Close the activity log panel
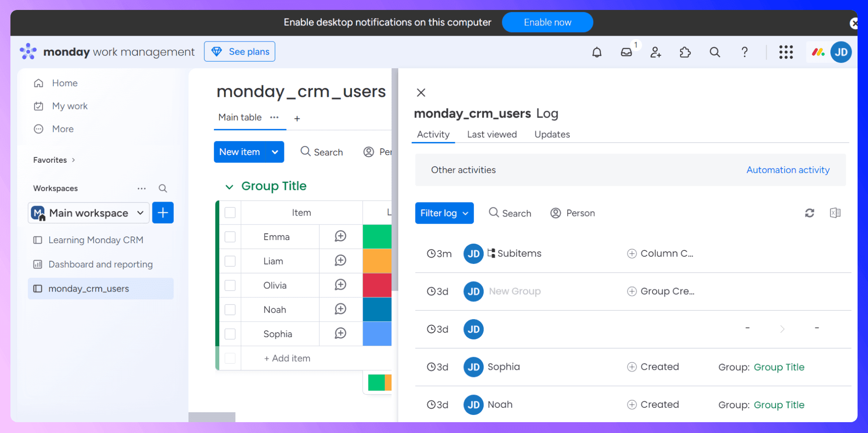 421,93
